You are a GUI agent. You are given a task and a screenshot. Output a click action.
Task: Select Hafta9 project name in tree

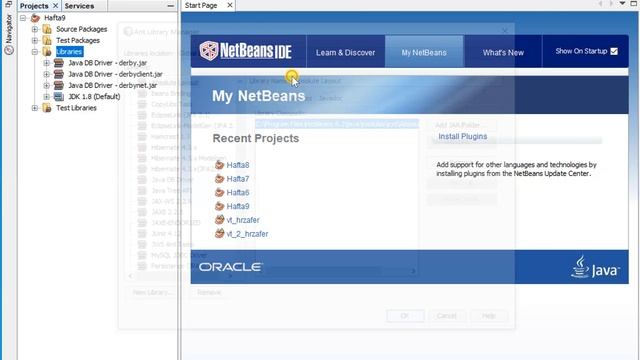[x=55, y=18]
